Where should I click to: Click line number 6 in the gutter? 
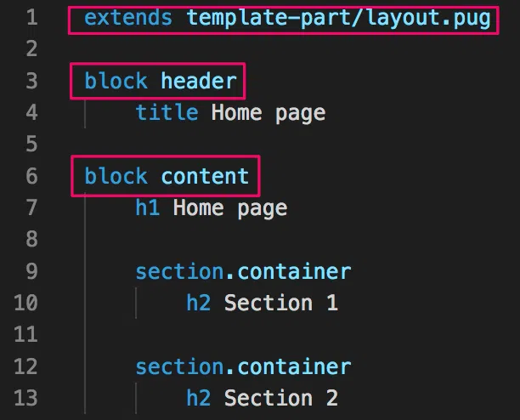31,175
